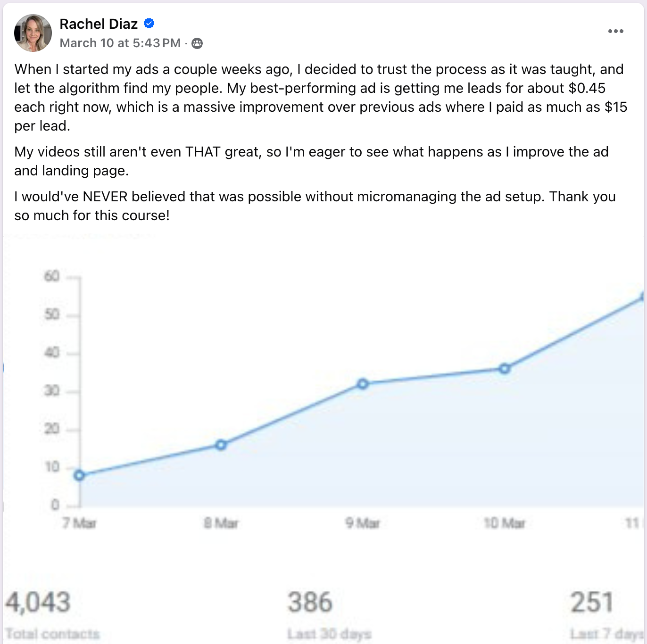
Task: Click the 7 Mar data point
Action: coord(80,475)
